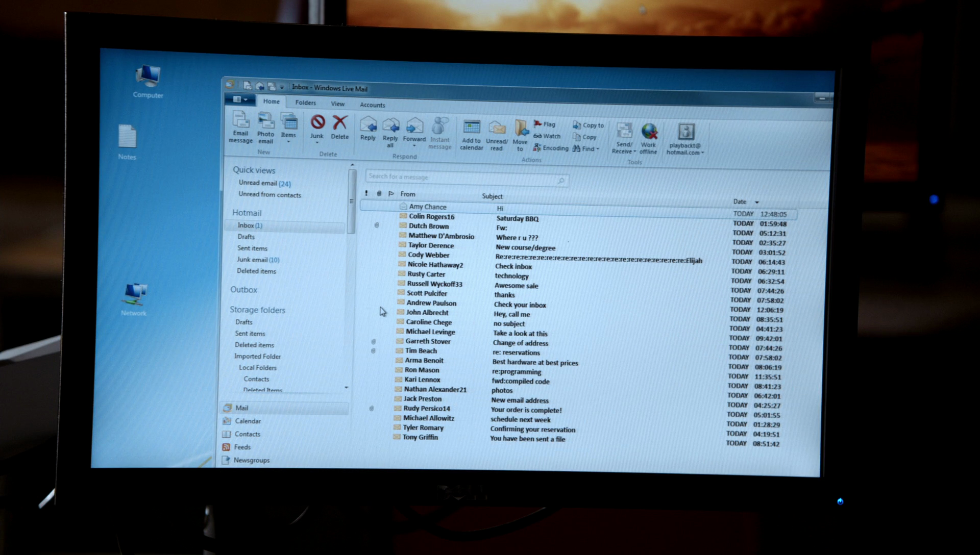This screenshot has height=555, width=980.
Task: Expand the Forward button dropdown arrow
Action: tap(414, 146)
